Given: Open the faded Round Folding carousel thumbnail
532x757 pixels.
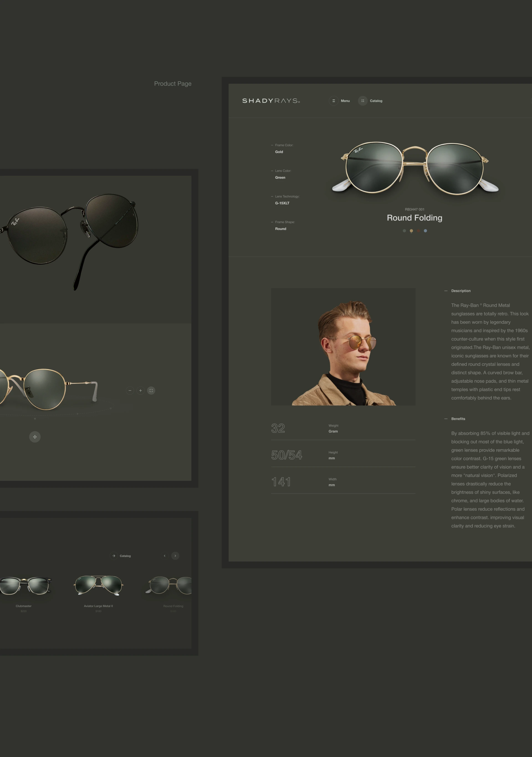Looking at the screenshot, I should (169, 585).
